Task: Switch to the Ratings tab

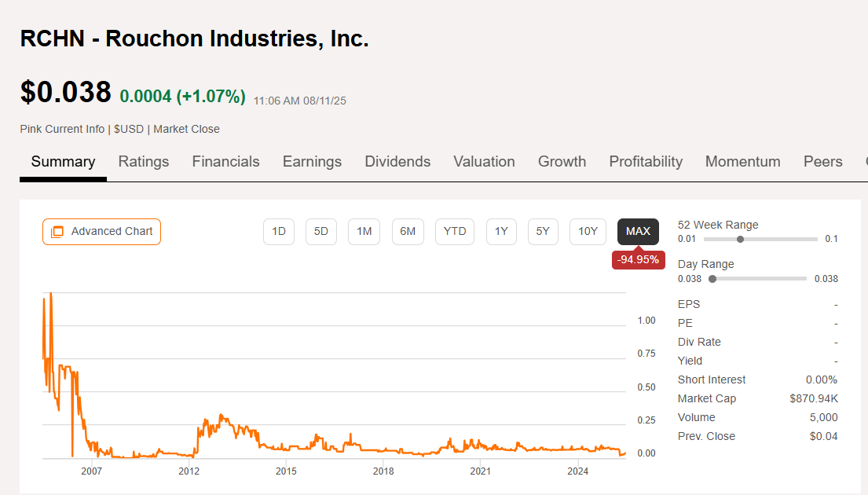Action: pyautogui.click(x=144, y=162)
